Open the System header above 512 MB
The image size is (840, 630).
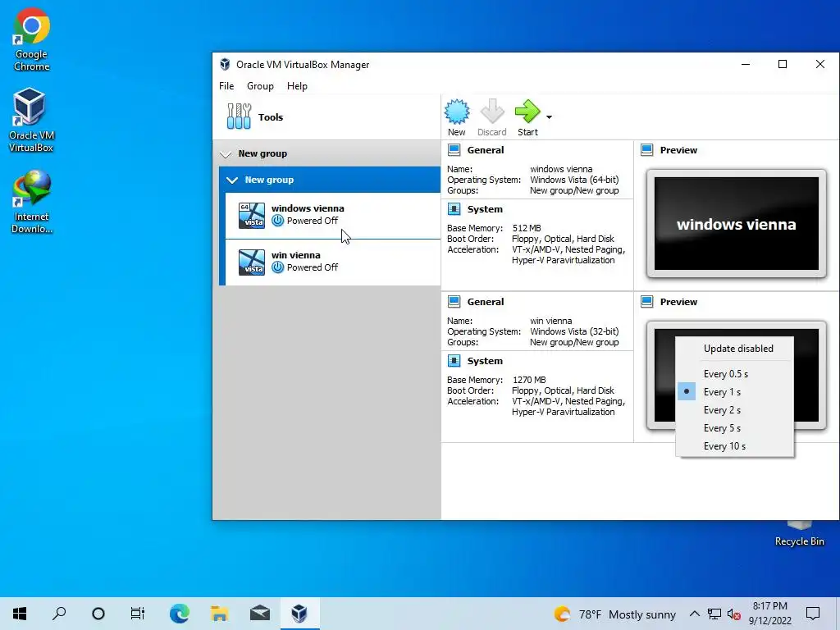(x=485, y=209)
